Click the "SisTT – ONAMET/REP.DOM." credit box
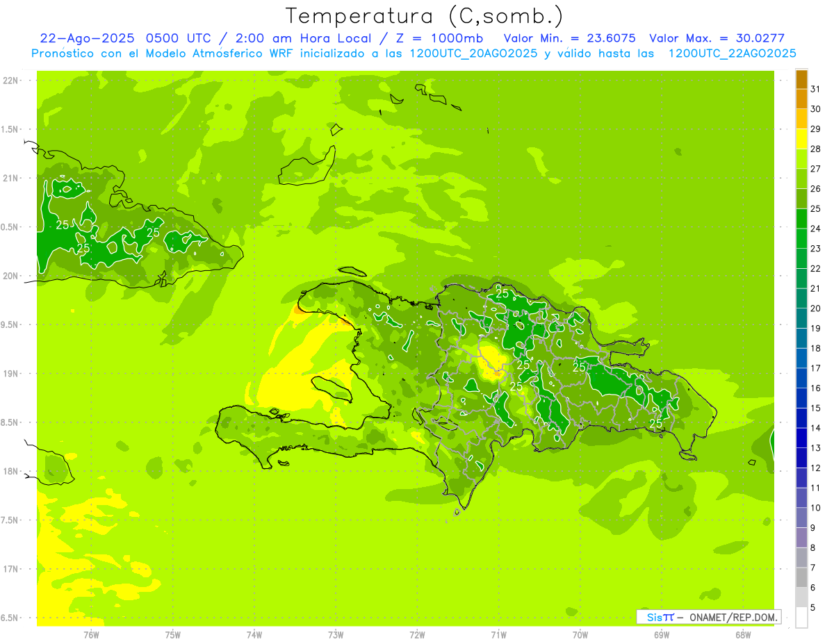The height and width of the screenshot is (644, 834). pos(708,617)
